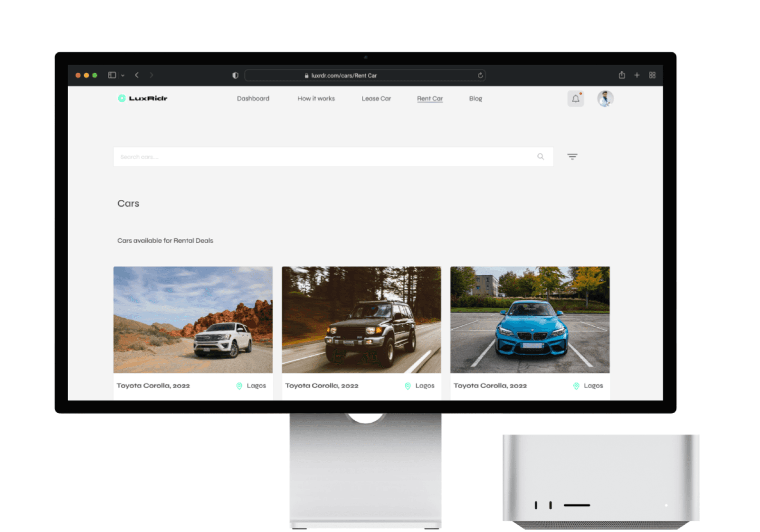Click Toyota Corolla title under blue BMW
760x532 pixels.
[490, 386]
